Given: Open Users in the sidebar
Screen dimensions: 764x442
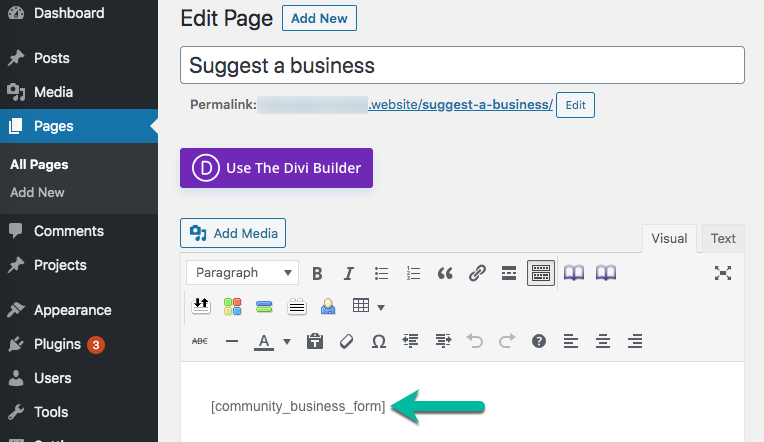Looking at the screenshot, I should tap(79, 378).
